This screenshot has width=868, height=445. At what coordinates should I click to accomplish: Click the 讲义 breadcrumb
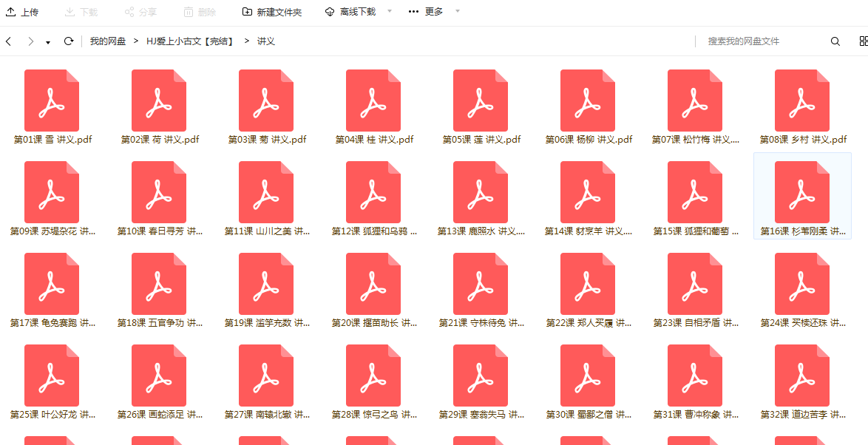pyautogui.click(x=266, y=41)
